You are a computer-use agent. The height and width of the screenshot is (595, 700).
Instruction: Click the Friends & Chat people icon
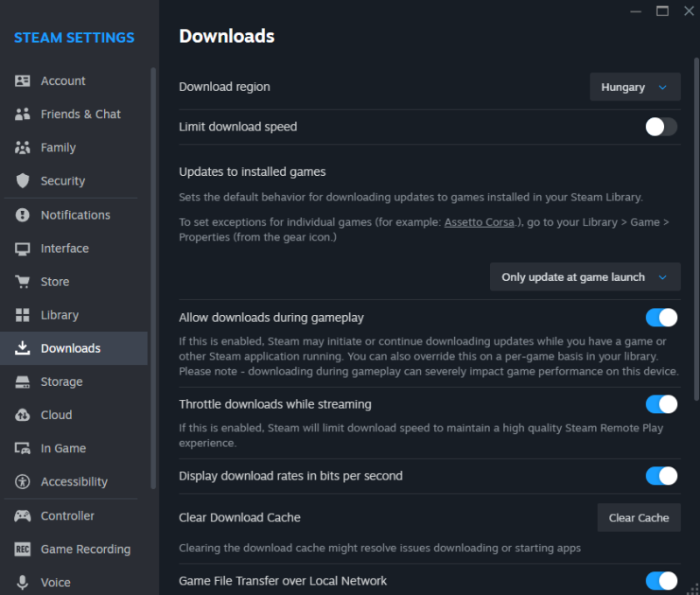[23, 115]
